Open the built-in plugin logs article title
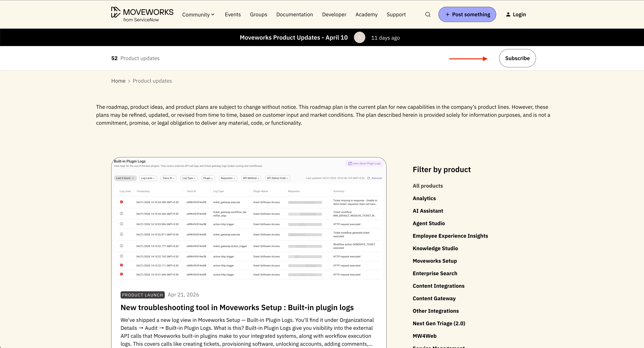Screen dimensions: 644x348 [x=237, y=307]
